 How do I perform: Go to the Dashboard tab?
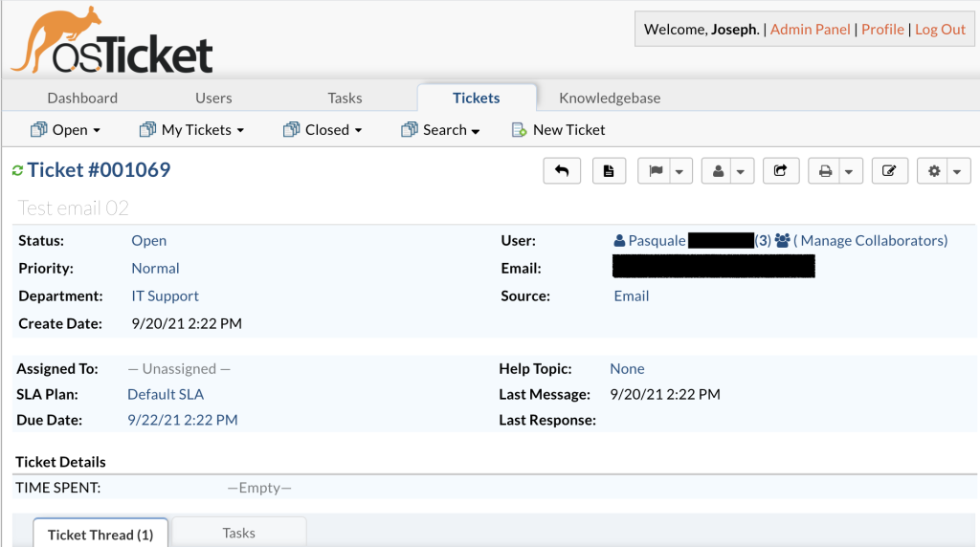click(x=82, y=98)
